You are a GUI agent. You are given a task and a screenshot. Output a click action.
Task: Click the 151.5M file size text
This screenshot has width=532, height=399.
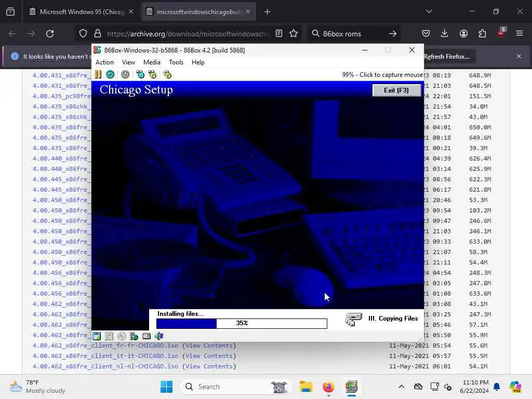click(480, 96)
